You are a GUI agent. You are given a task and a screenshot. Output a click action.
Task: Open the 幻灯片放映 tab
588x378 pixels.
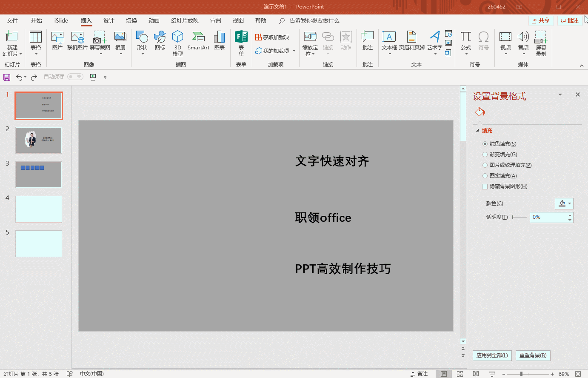coord(185,20)
